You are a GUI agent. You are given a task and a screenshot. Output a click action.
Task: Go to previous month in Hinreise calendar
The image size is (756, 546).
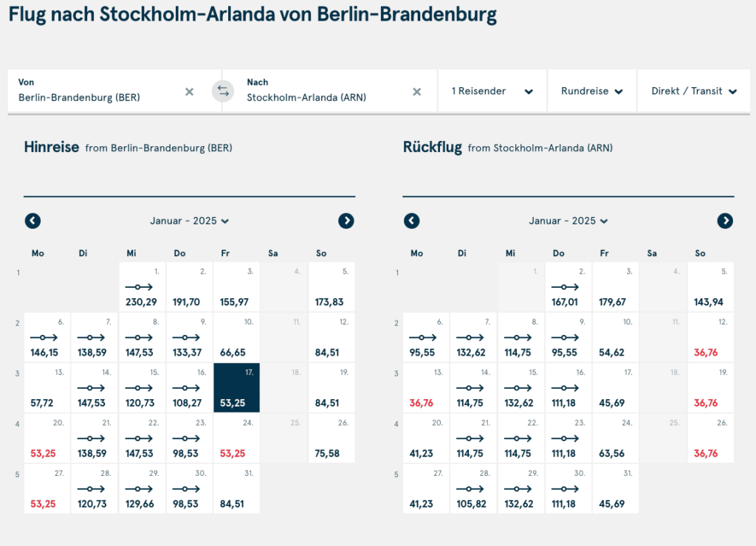(32, 221)
